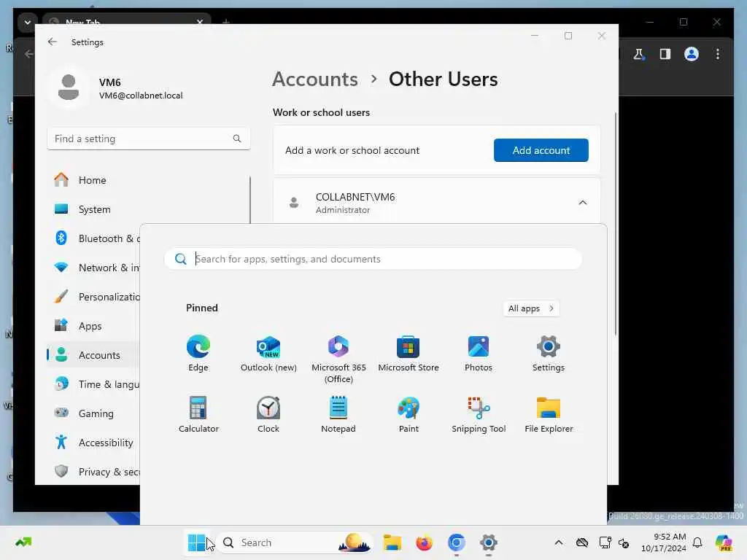The image size is (747, 560).
Task: Open a new Chrome tab plus button
Action: click(226, 22)
